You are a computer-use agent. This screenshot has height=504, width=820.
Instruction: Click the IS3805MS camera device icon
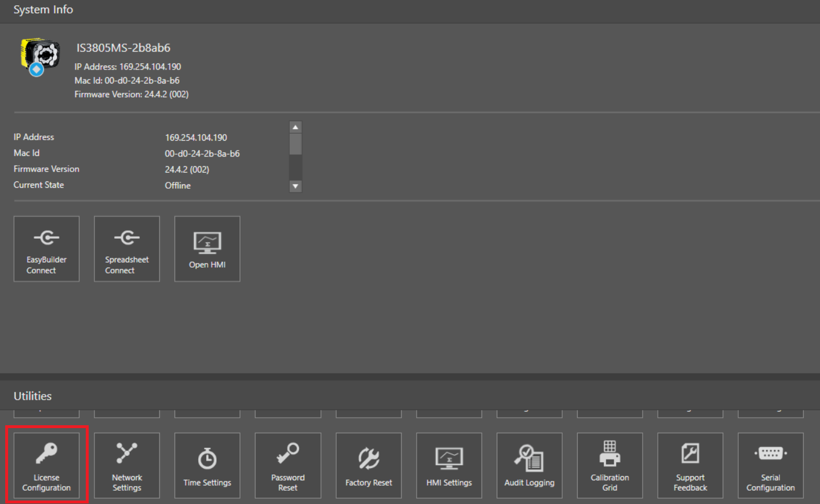[40, 57]
